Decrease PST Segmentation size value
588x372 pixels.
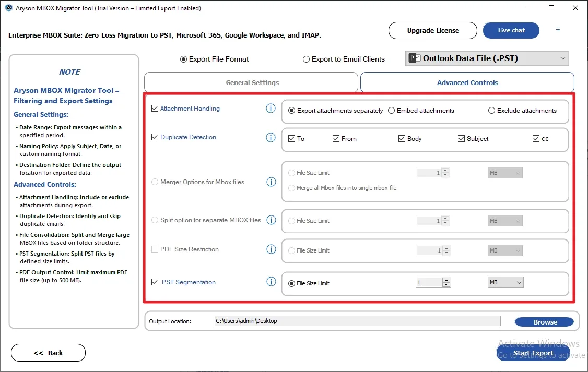coord(446,285)
